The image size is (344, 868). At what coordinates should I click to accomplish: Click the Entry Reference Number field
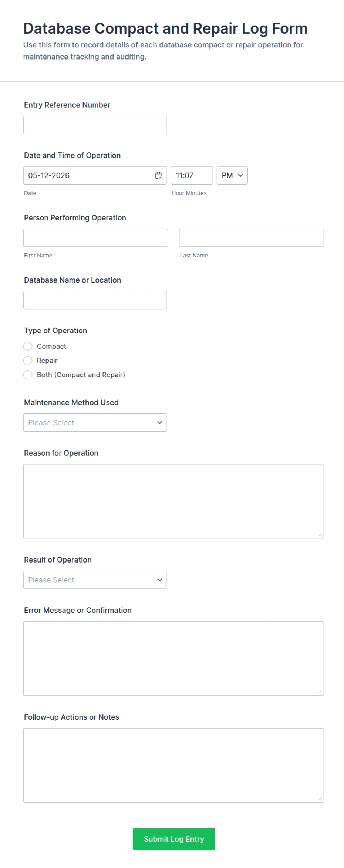click(95, 125)
